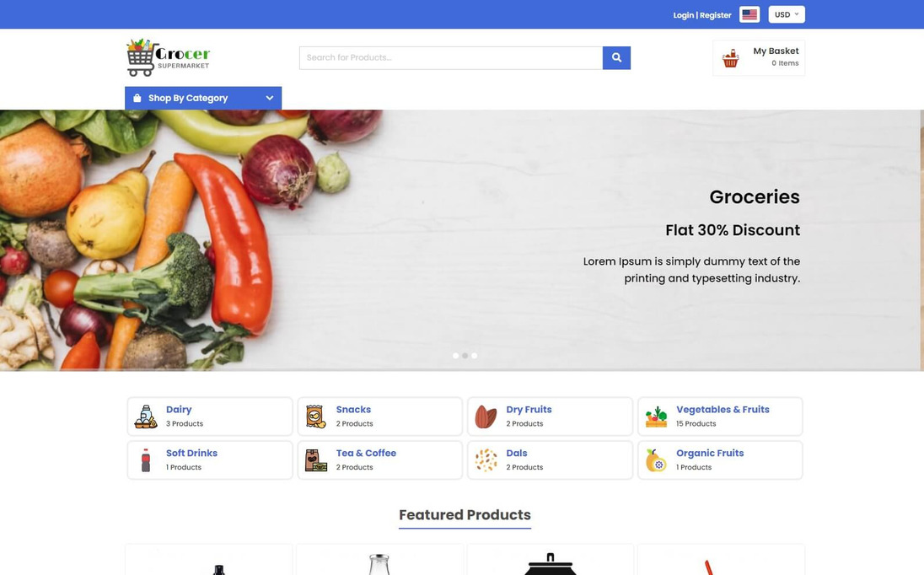Screen dimensions: 924x575
Task: Click the Shop By Category chevron arrow
Action: (269, 98)
